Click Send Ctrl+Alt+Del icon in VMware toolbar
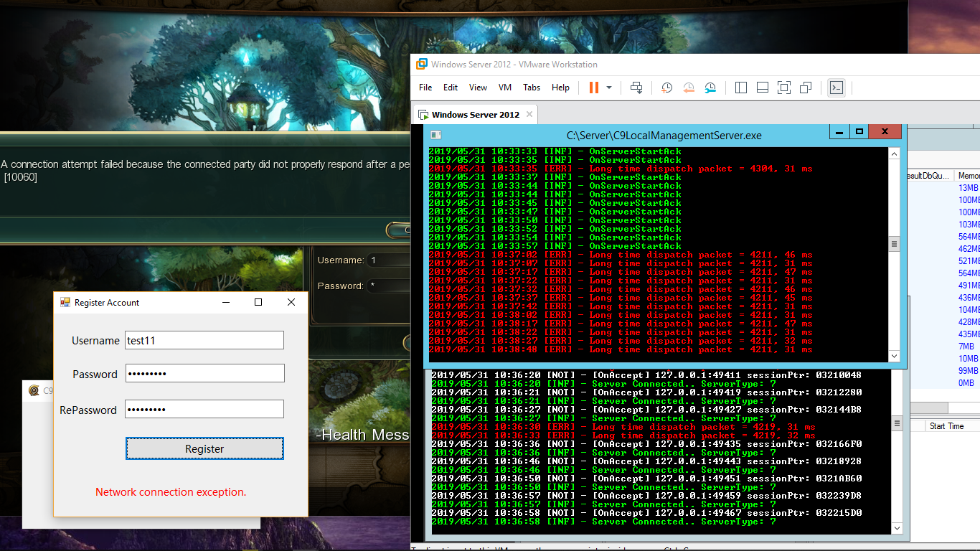Viewport: 980px width, 551px height. tap(636, 88)
